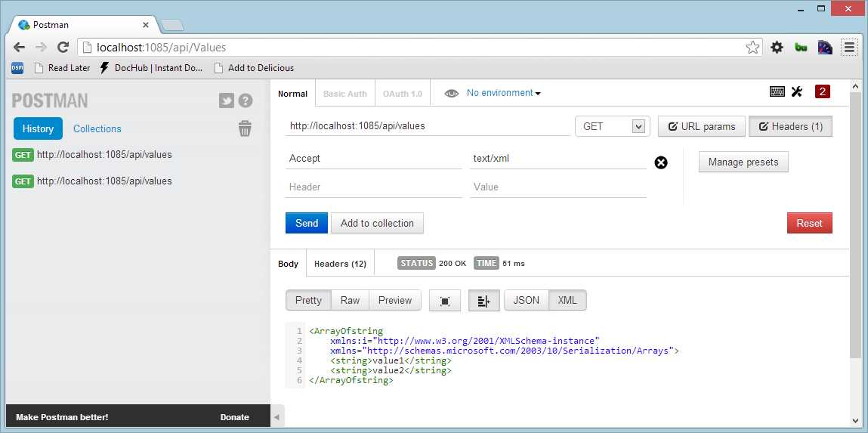Open the DSM bookmark icon
Image resolution: width=868 pixels, height=433 pixels.
(x=17, y=67)
